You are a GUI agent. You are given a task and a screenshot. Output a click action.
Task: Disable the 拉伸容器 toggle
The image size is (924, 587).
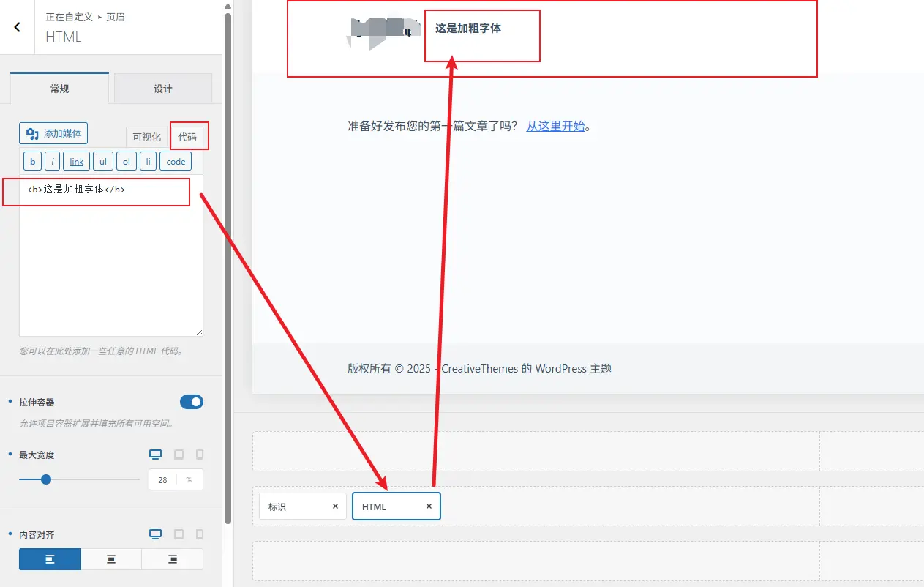pos(191,401)
